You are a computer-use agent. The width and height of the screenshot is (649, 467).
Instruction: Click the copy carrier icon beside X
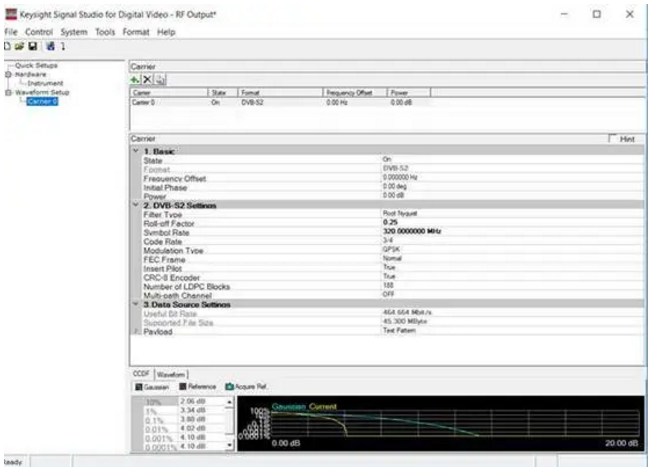tap(161, 79)
